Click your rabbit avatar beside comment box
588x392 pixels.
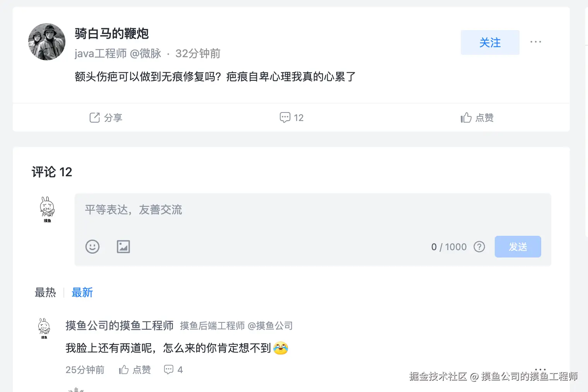coord(47,209)
